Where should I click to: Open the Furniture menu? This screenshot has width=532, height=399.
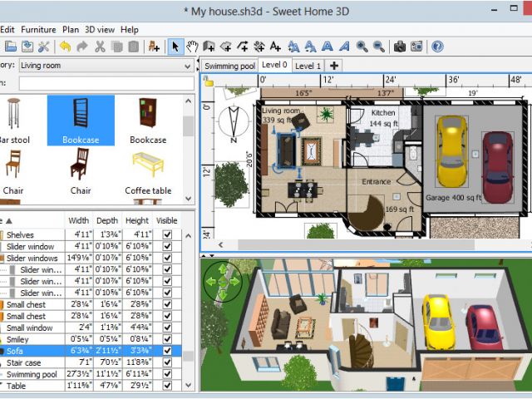(x=38, y=29)
